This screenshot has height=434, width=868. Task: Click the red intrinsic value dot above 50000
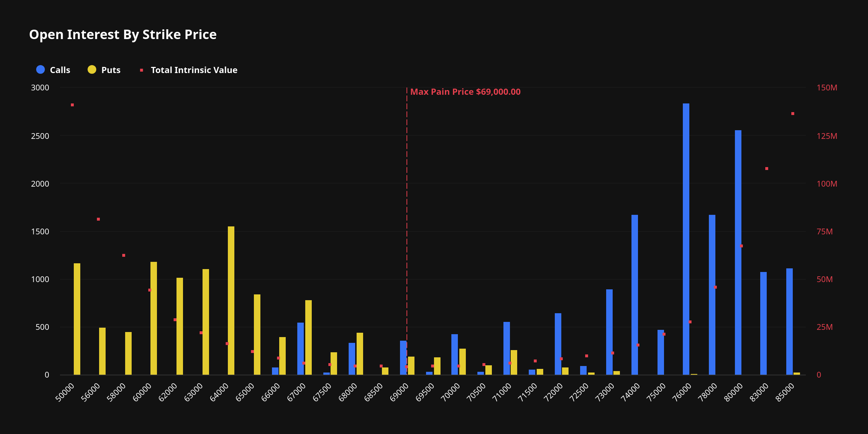click(x=72, y=105)
